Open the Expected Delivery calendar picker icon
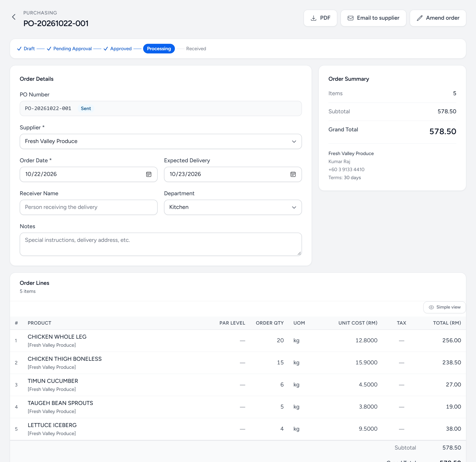 (293, 174)
